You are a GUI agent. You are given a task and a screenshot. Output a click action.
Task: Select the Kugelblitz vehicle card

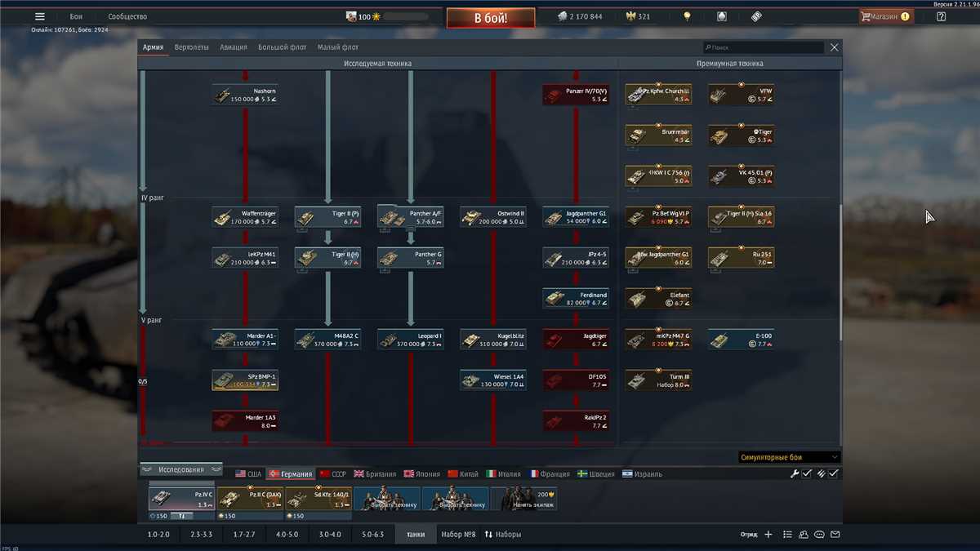493,340
